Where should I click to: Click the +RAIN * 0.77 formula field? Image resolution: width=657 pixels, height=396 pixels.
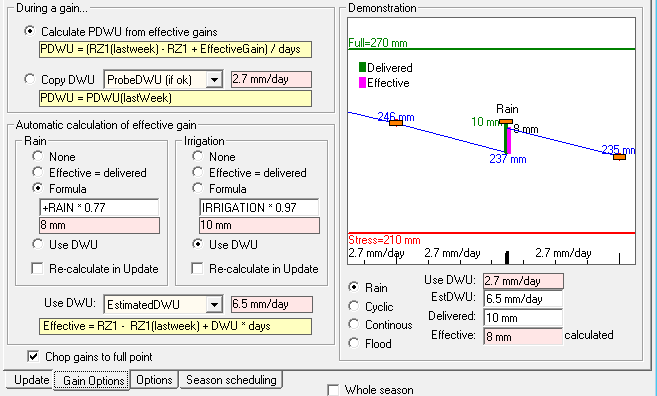tap(99, 207)
